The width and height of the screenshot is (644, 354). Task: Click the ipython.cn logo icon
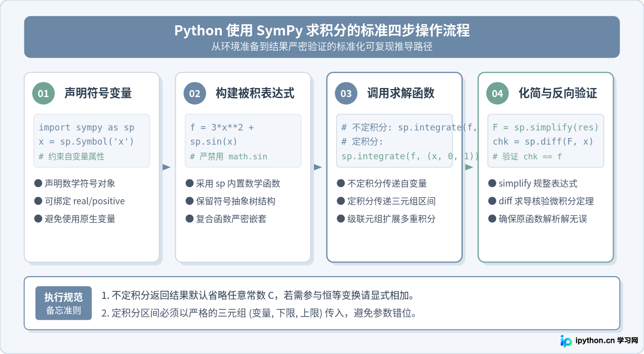pyautogui.click(x=566, y=341)
